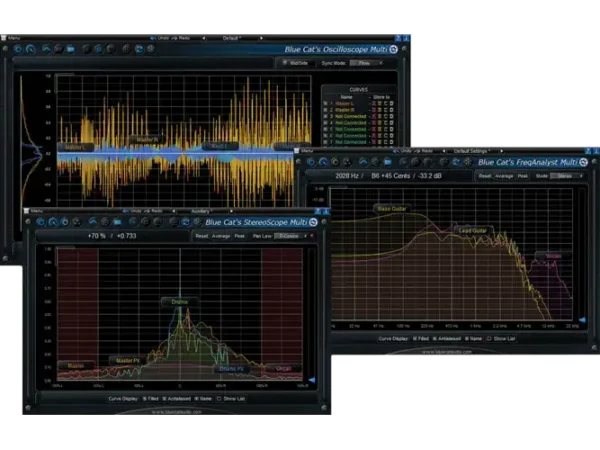Click the Master L curve label in oscilloscope graph
The width and height of the screenshot is (600, 450).
pyautogui.click(x=75, y=147)
